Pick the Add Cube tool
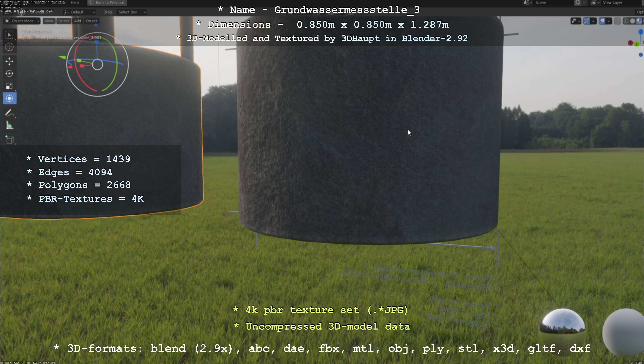644x364 pixels. 9,140
